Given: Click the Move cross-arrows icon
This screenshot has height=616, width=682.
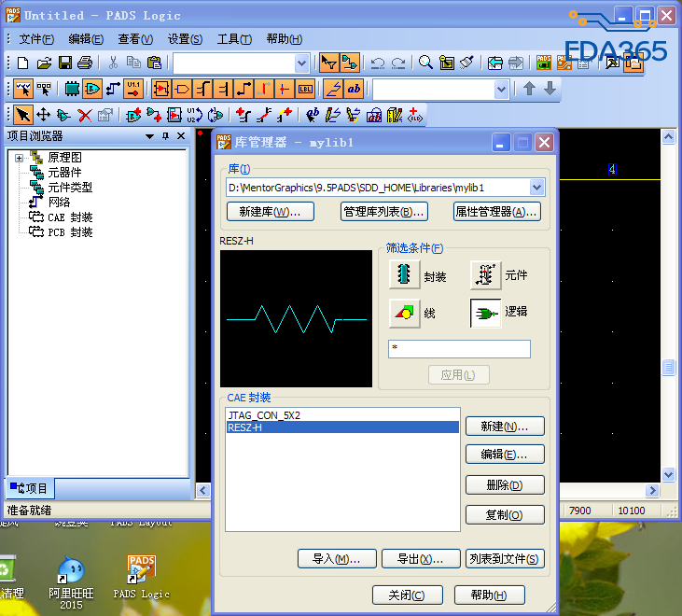Looking at the screenshot, I should pos(43,116).
